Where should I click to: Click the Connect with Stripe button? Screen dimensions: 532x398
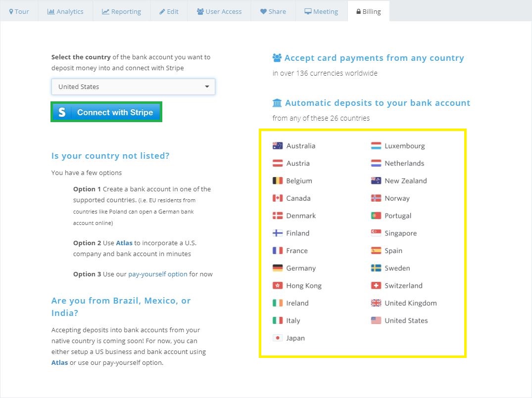106,112
